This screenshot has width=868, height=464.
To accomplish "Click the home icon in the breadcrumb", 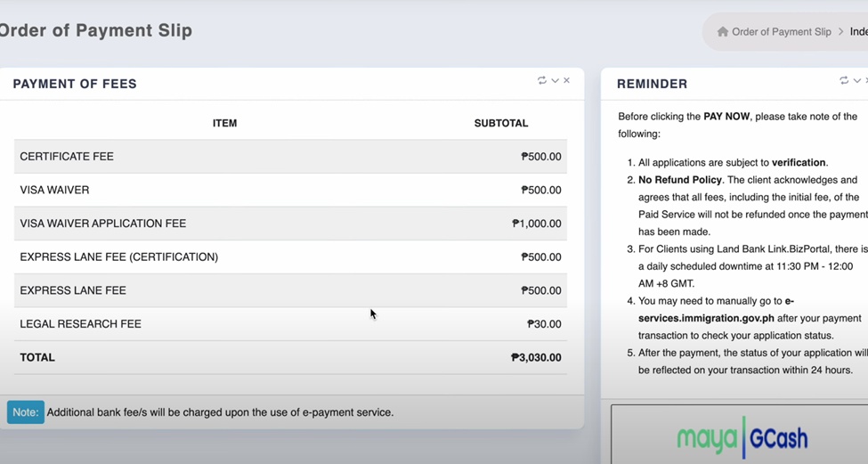I will [x=723, y=32].
